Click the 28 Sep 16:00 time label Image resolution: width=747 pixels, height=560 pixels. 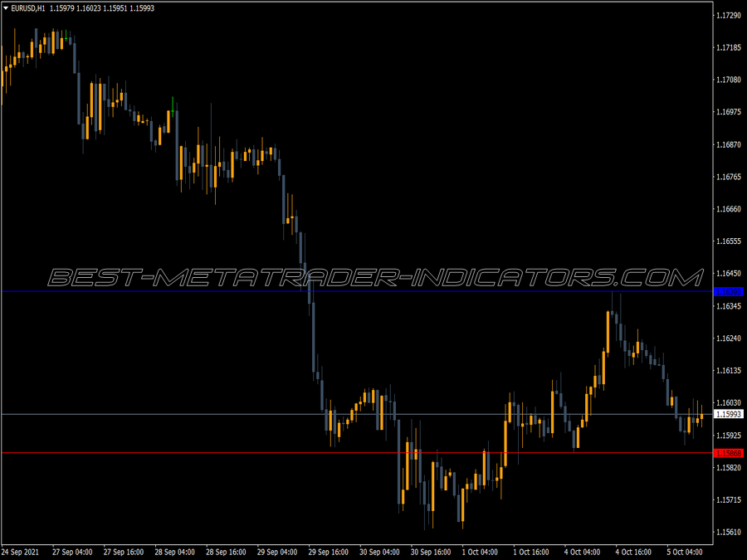[226, 552]
